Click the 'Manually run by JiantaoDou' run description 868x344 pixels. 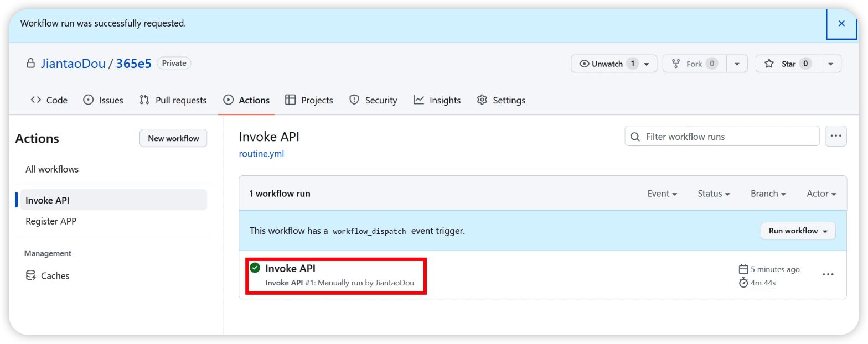[x=366, y=283]
